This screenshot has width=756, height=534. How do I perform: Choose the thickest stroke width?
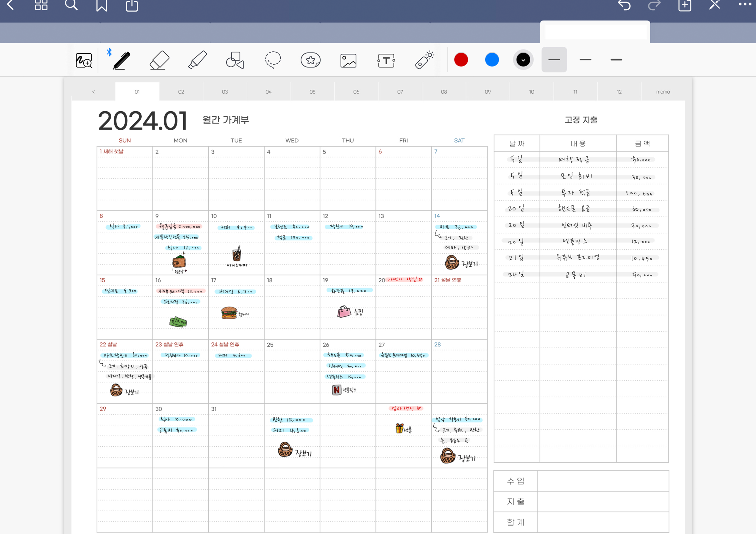pos(616,60)
